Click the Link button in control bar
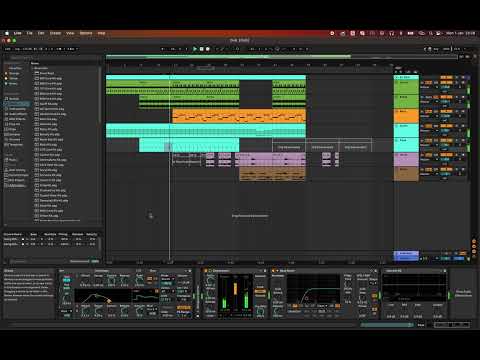The height and width of the screenshot is (360, 480). tap(8, 49)
